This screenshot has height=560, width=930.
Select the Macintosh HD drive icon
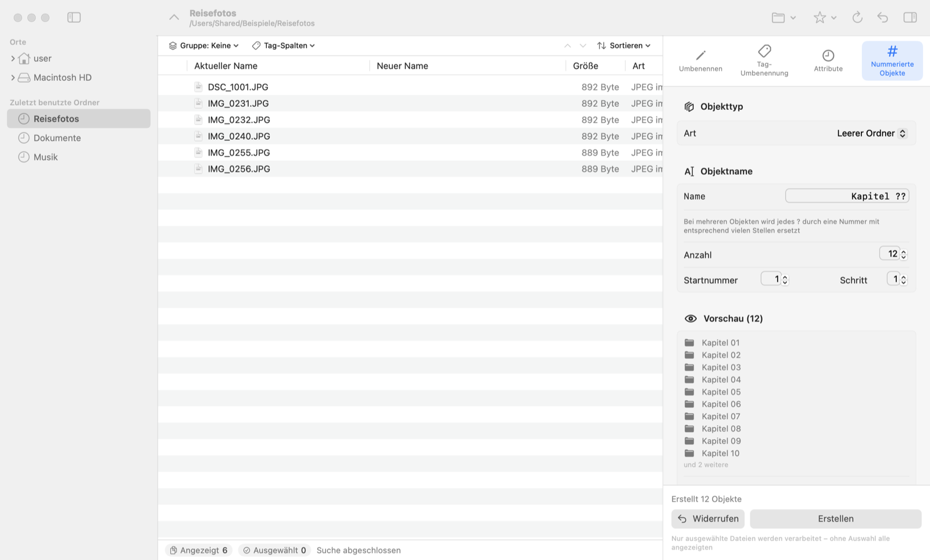(24, 77)
